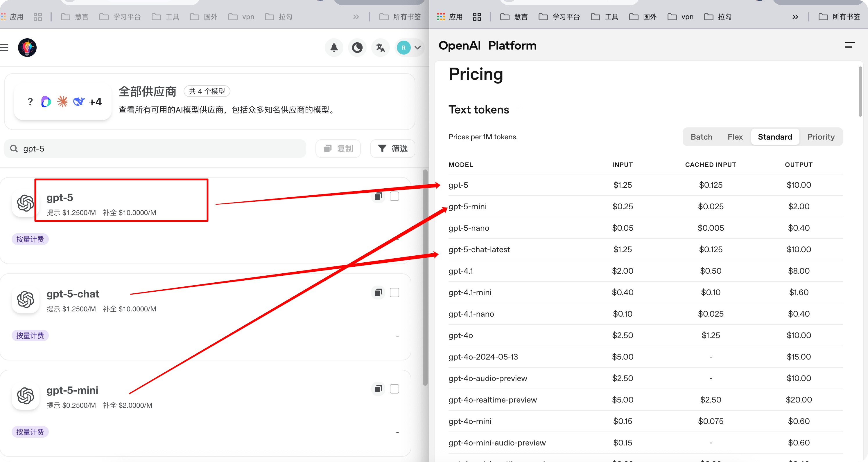This screenshot has width=868, height=462.
Task: Click gpt-4o-mini-audio-preview row name
Action: pos(497,443)
